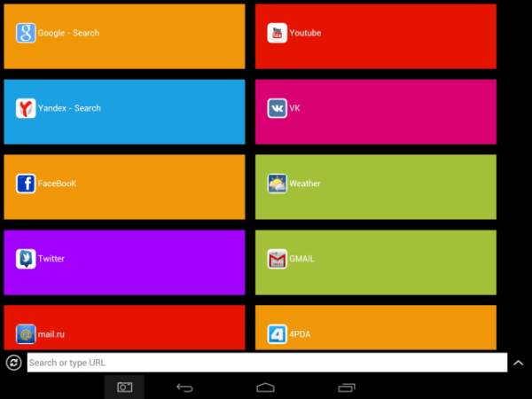Tap the GMAIL envelope icon
Image resolution: width=532 pixels, height=399 pixels.
coord(277,259)
